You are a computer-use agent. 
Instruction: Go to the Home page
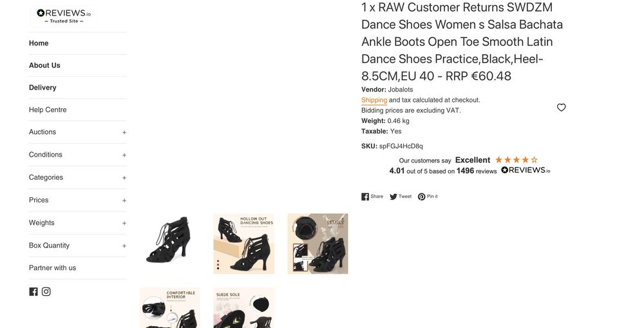(x=39, y=43)
